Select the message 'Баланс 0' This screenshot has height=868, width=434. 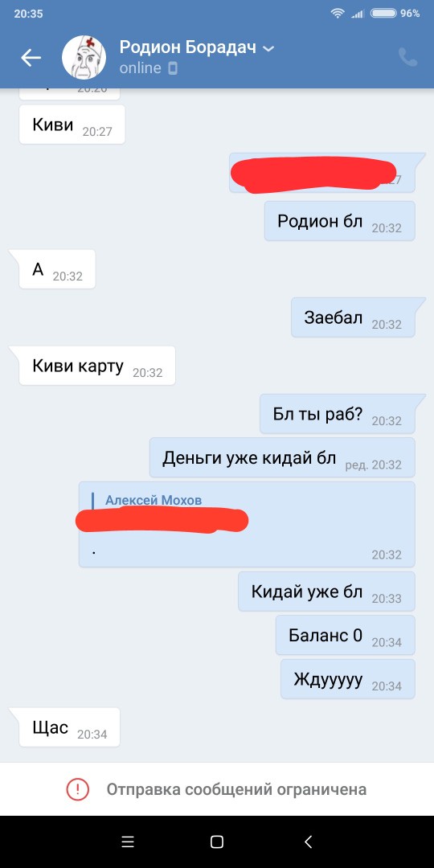click(346, 635)
